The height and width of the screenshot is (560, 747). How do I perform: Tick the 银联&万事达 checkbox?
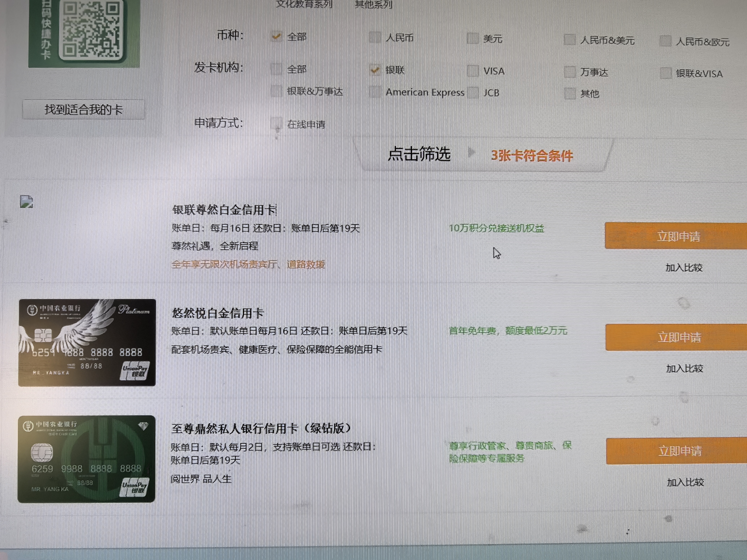[277, 91]
